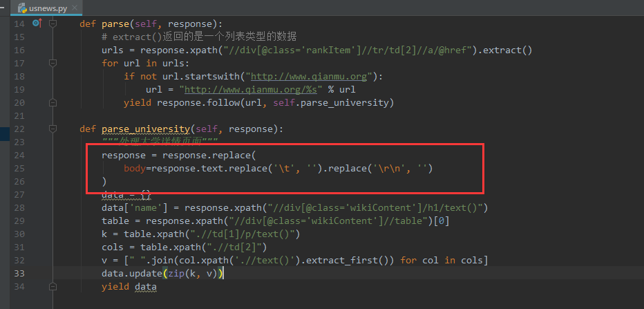This screenshot has width=644, height=309.
Task: Click 'yield data' on line 34
Action: [129, 287]
